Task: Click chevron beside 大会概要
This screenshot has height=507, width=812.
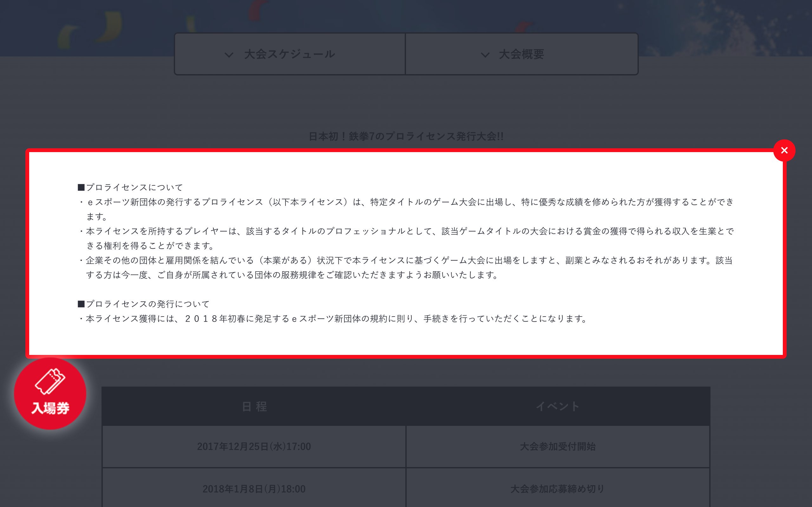Action: click(485, 55)
